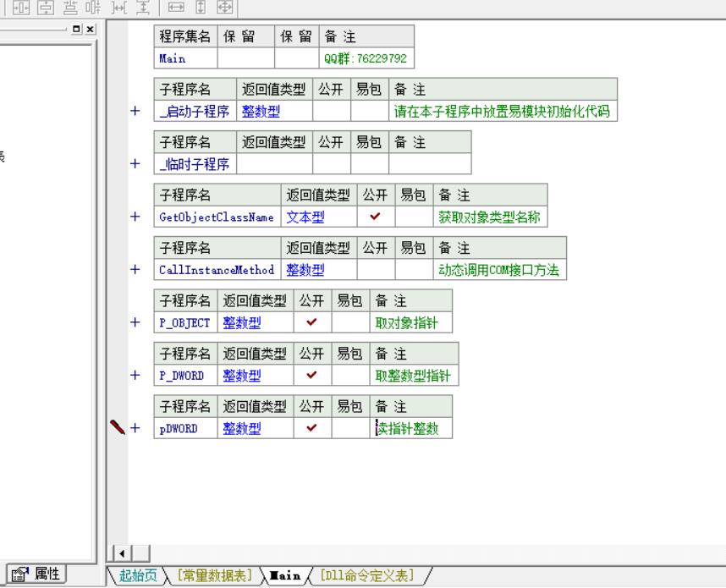Screen dimensions: 726x588
Task: Expand the GetObjectClassName subroutine
Action: pos(135,217)
